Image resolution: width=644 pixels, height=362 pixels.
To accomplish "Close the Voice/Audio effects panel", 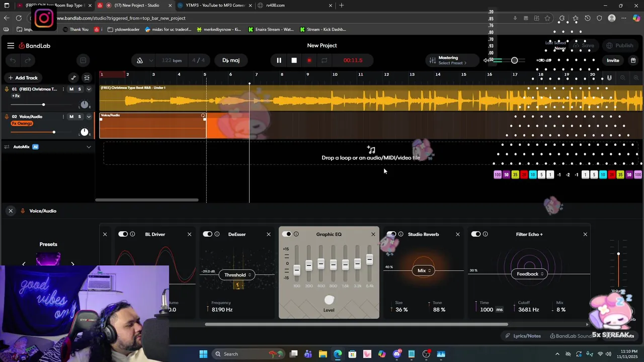I will click(x=11, y=211).
